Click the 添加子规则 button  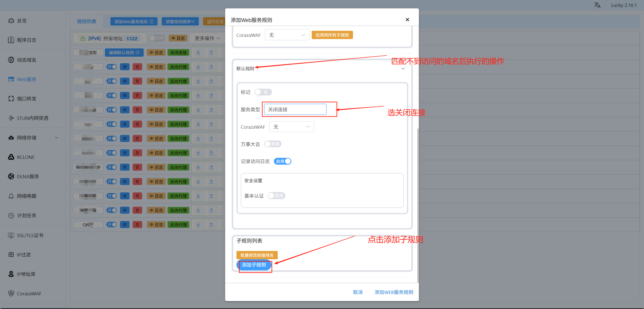(x=254, y=265)
